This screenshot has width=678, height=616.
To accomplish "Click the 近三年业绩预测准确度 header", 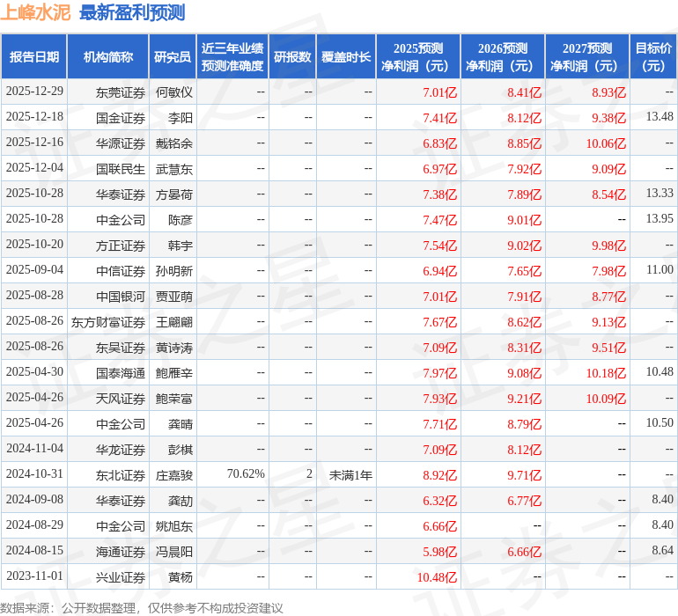I will click(232, 57).
